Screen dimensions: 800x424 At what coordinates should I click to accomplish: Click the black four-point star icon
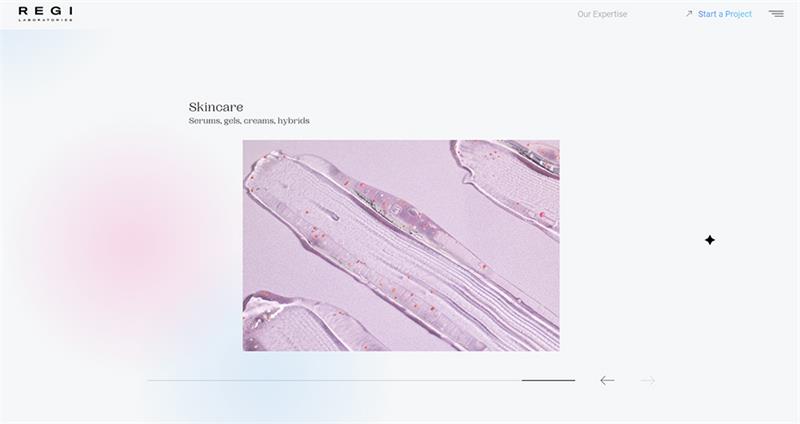coord(710,240)
